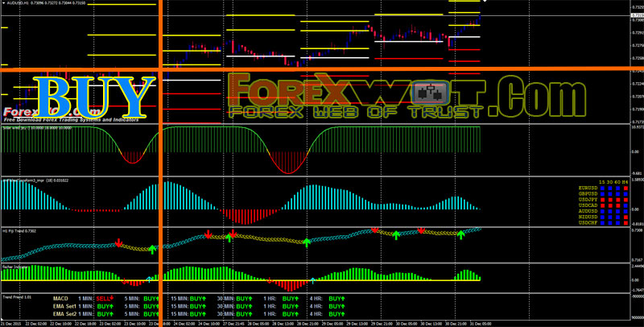Click the current price label 0.7315 on scale

point(638,15)
